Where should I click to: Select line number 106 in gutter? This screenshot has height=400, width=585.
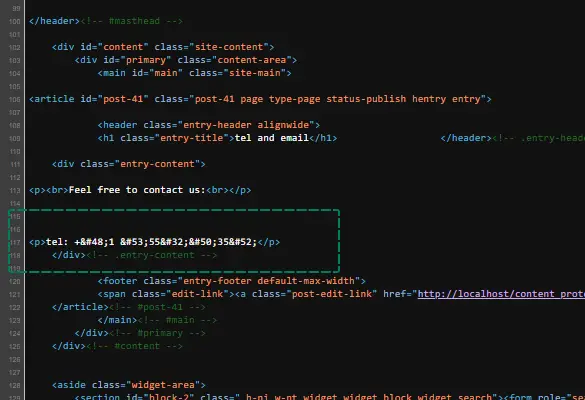(x=15, y=100)
